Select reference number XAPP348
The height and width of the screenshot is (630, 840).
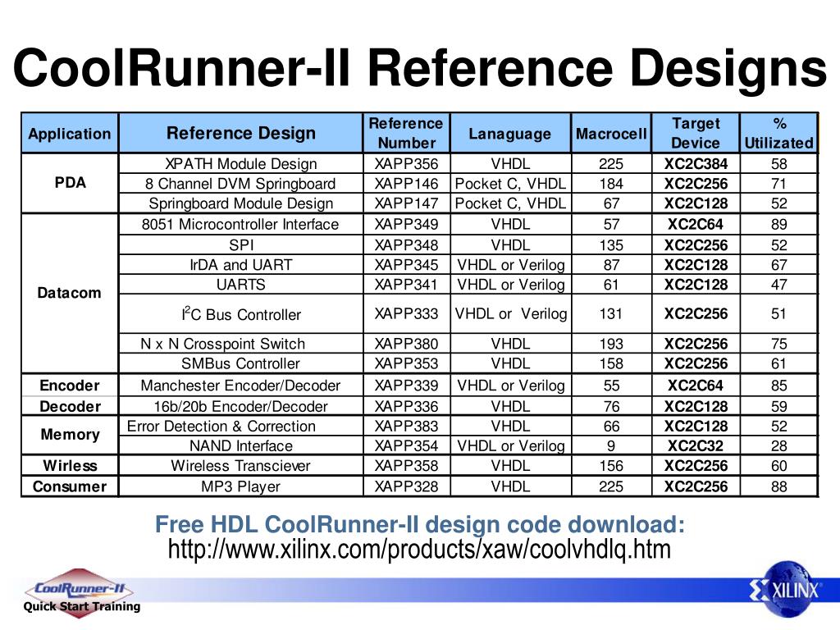pos(407,244)
